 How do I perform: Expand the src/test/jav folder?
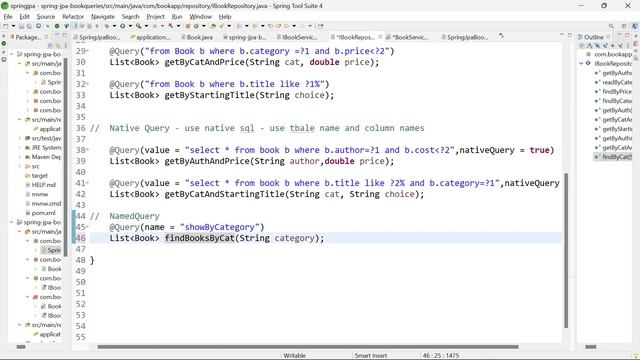click(x=20, y=138)
